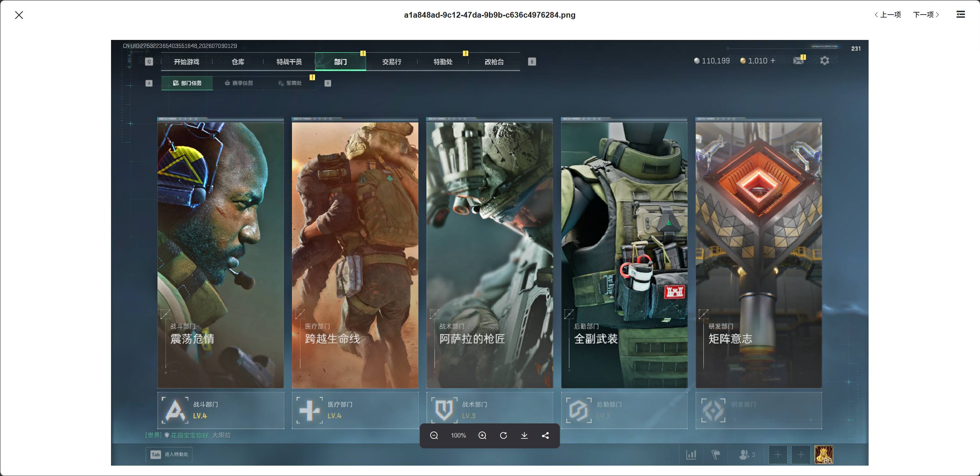This screenshot has width=980, height=476.
Task: Click the CN UID text at top
Action: coord(180,46)
